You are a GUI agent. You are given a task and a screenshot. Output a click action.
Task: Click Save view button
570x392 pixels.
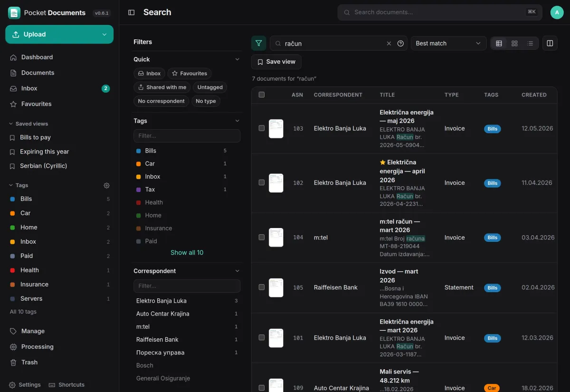pos(276,62)
